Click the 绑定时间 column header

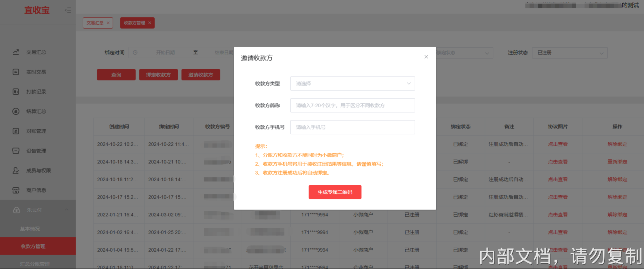[169, 126]
